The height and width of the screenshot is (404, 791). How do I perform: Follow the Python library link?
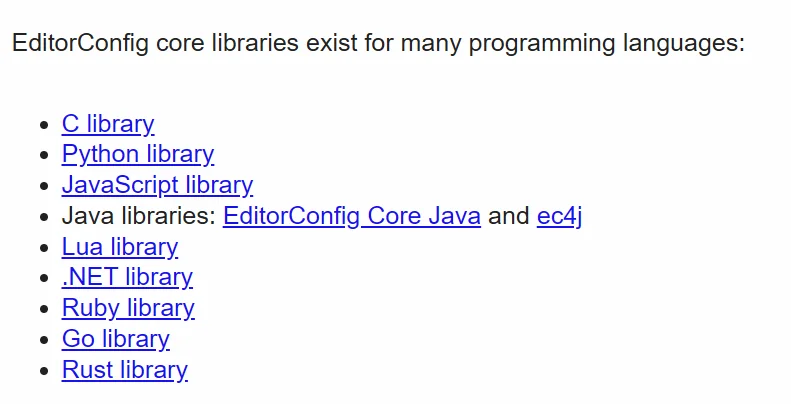[x=138, y=154]
